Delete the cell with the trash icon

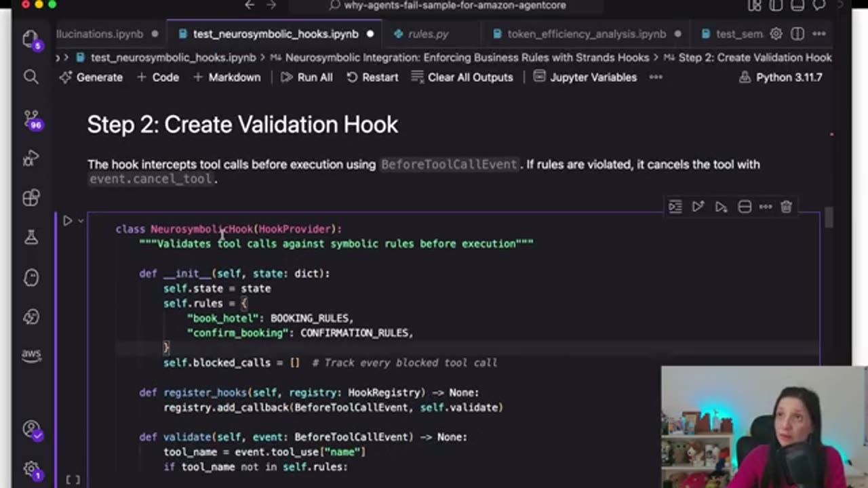coord(786,207)
